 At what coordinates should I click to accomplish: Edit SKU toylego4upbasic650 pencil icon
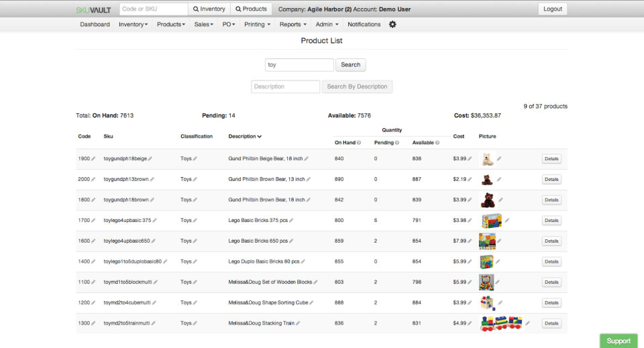point(153,241)
